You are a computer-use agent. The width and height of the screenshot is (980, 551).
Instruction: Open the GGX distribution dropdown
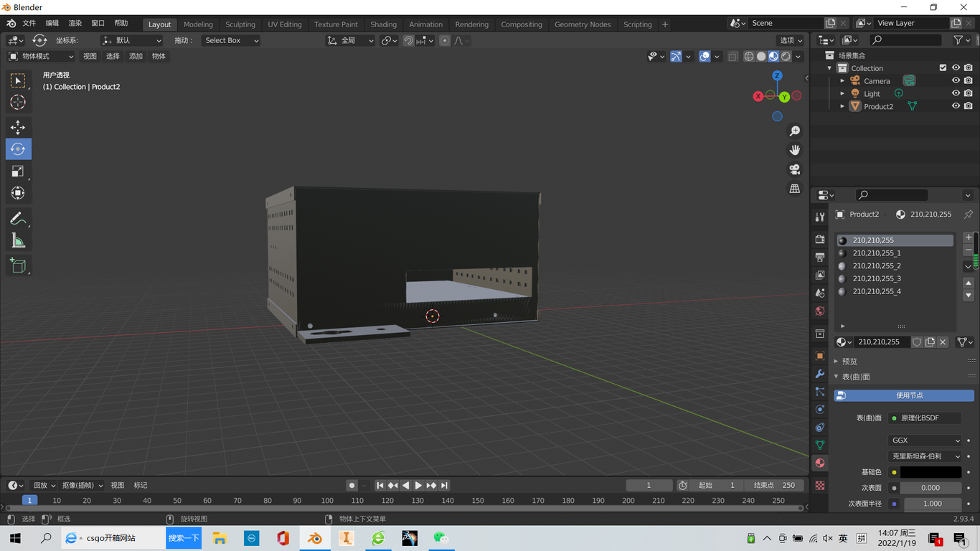coord(925,441)
